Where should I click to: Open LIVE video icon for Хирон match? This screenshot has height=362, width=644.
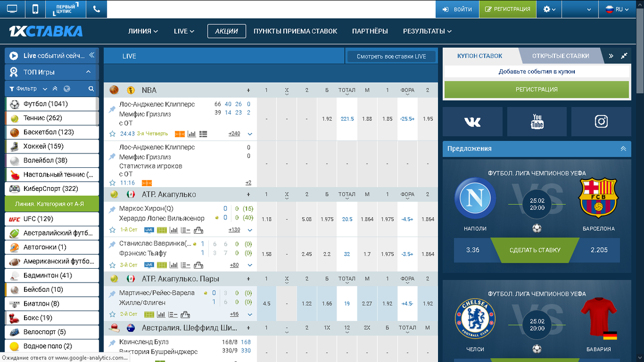pos(149,230)
